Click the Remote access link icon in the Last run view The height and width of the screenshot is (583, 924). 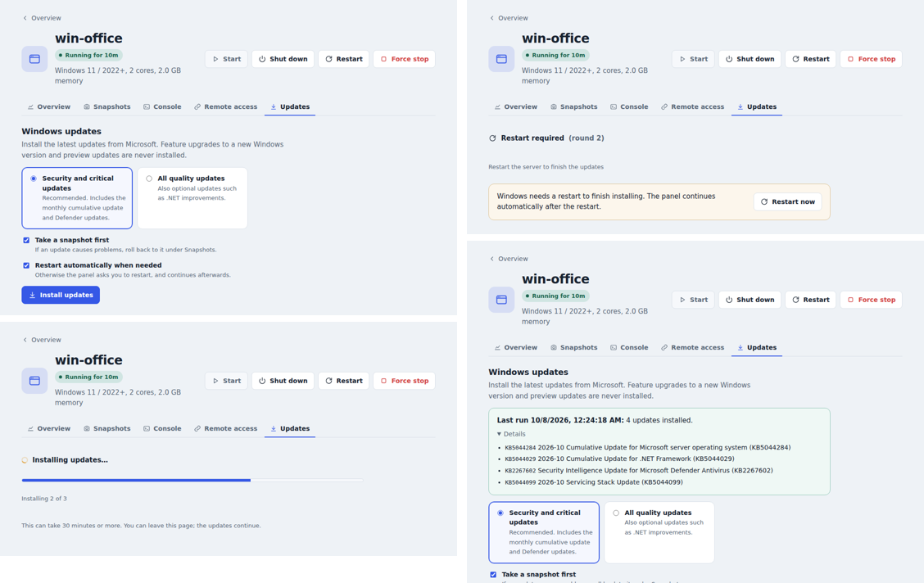[x=664, y=347]
